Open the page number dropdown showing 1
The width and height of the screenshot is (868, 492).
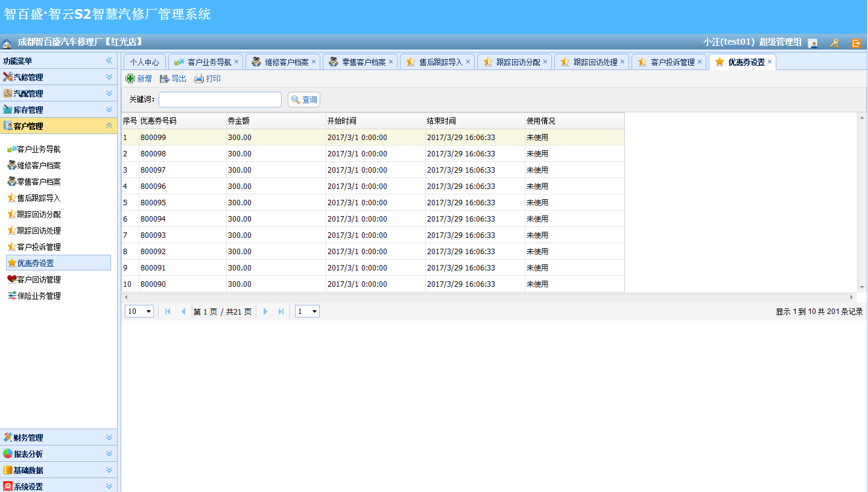click(x=307, y=311)
